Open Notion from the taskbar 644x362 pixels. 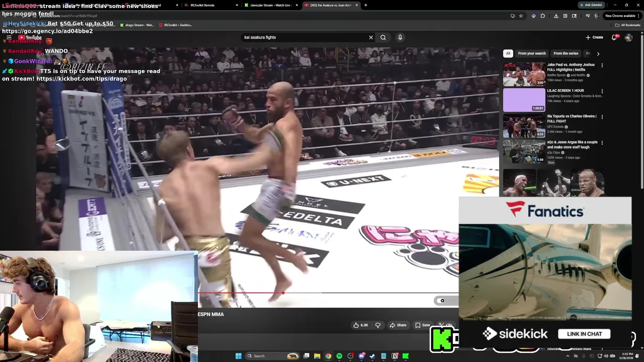pyautogui.click(x=394, y=356)
